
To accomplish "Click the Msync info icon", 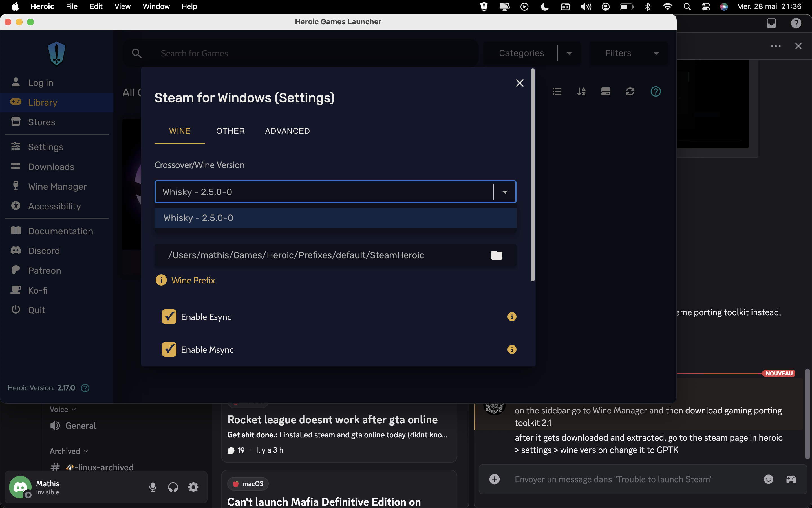I will [512, 349].
